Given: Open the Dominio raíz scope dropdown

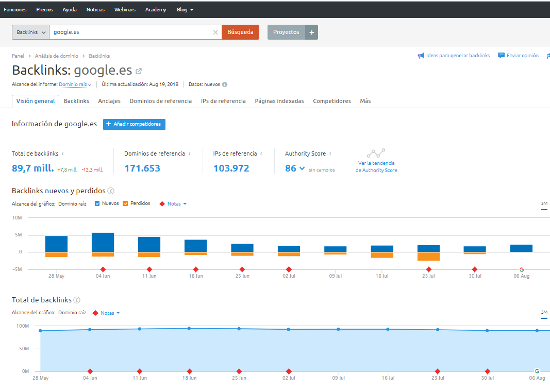Looking at the screenshot, I should [75, 84].
